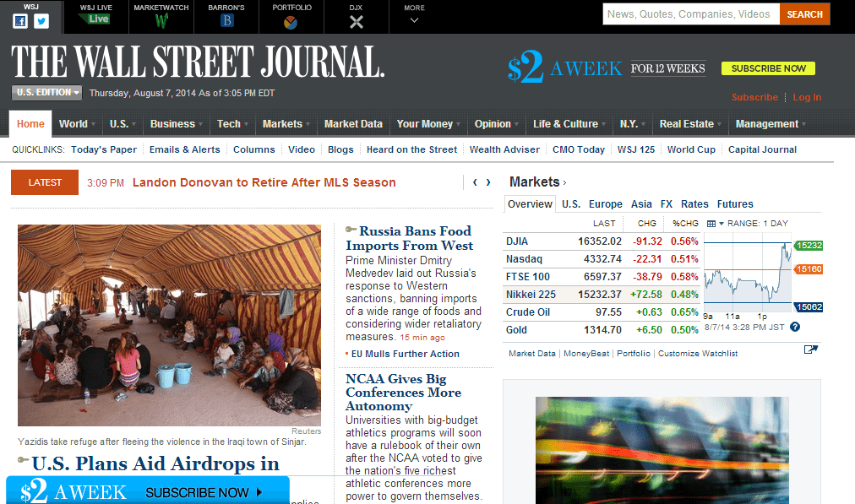The image size is (855, 504).
Task: Open EU Mulls Further Action link
Action: pos(406,354)
